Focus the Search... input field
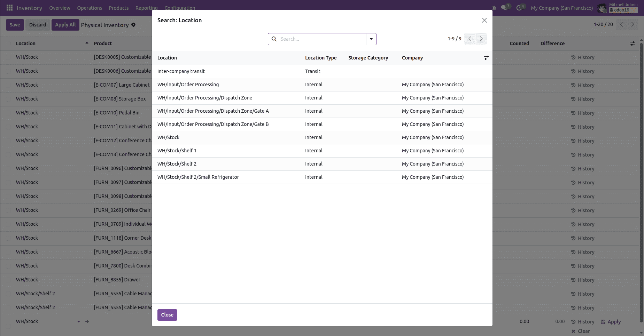The width and height of the screenshot is (644, 336). point(323,39)
